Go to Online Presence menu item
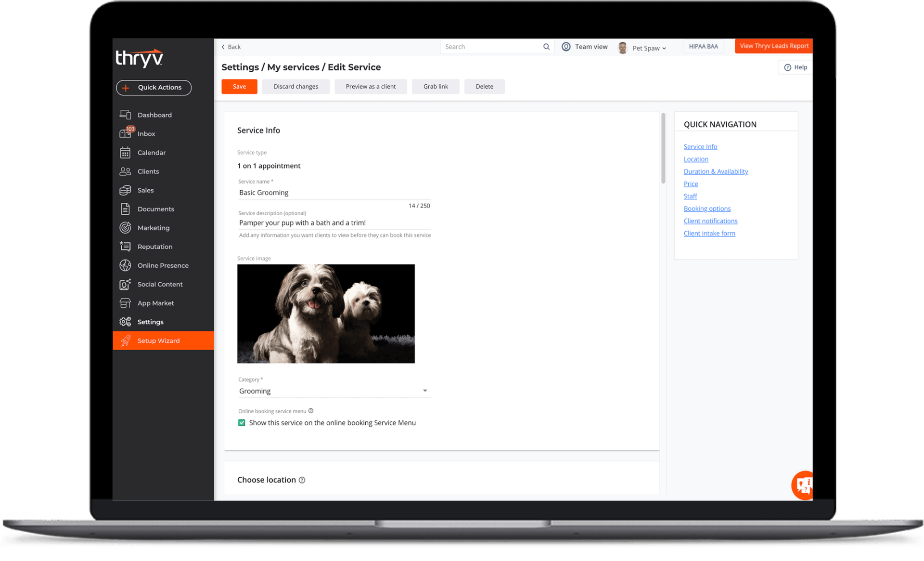This screenshot has height=561, width=924. pyautogui.click(x=163, y=265)
